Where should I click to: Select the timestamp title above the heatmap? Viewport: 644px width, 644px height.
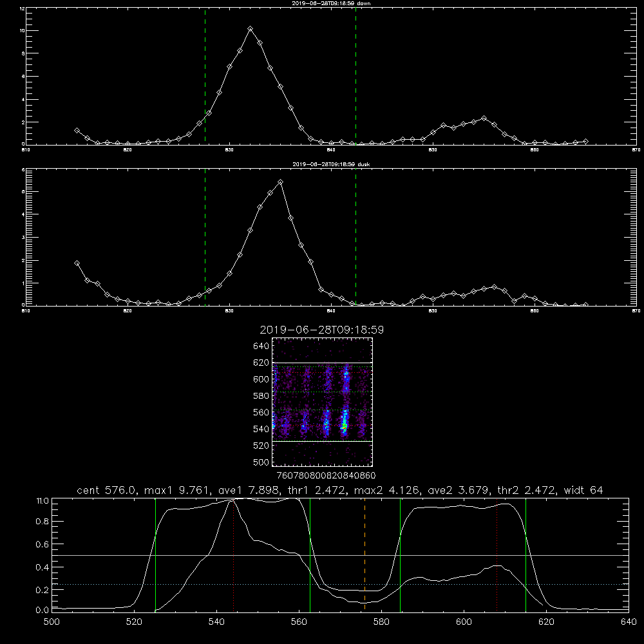[322, 330]
